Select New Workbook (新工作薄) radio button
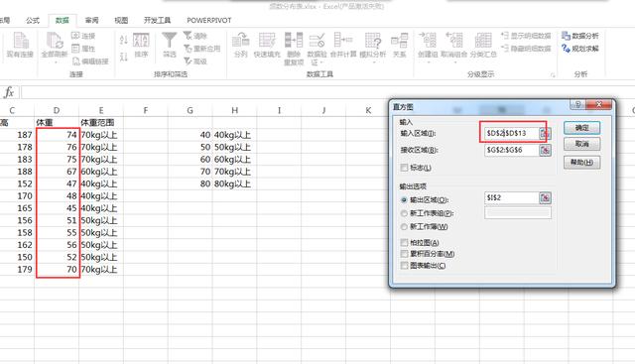This screenshot has width=635, height=364. click(404, 227)
